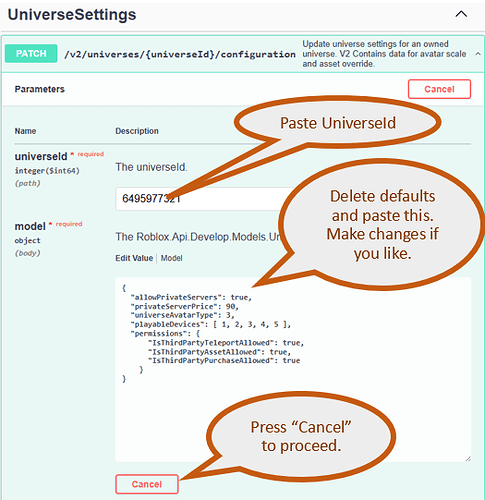Open the /v2/universes/{universeId}/configuration endpoint path

[x=180, y=54]
